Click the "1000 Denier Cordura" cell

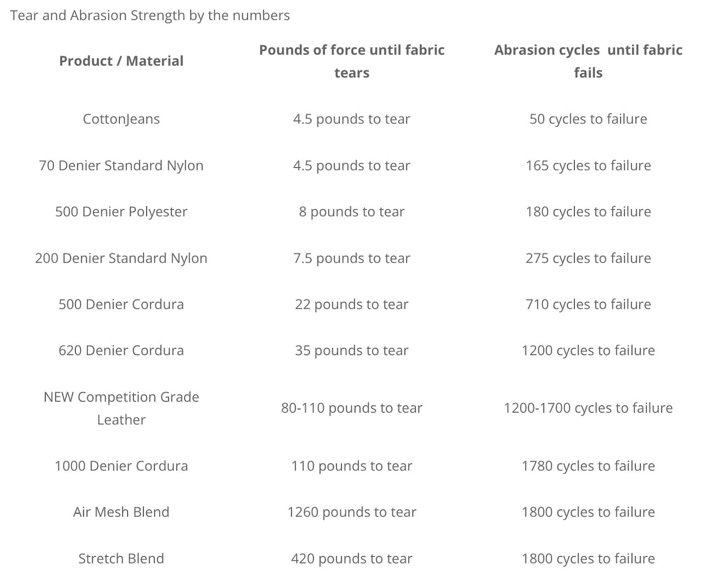coord(121,466)
